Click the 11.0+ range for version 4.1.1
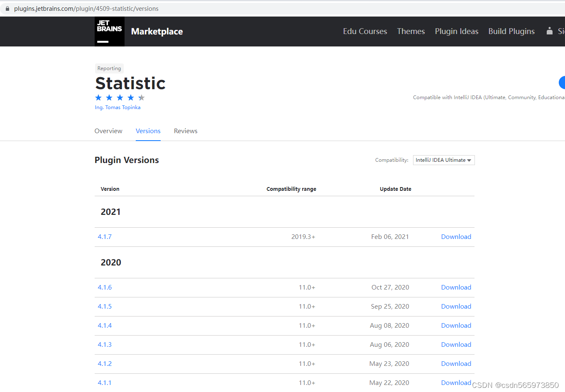 [307, 383]
